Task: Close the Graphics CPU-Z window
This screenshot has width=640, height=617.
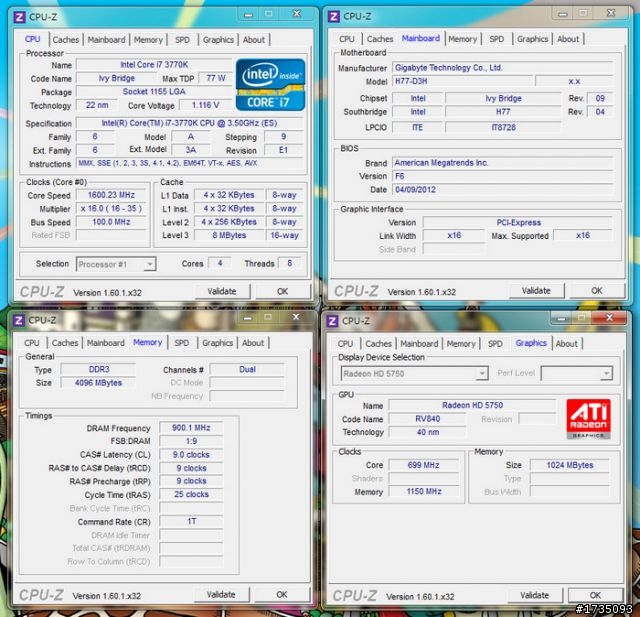Action: pos(609,317)
